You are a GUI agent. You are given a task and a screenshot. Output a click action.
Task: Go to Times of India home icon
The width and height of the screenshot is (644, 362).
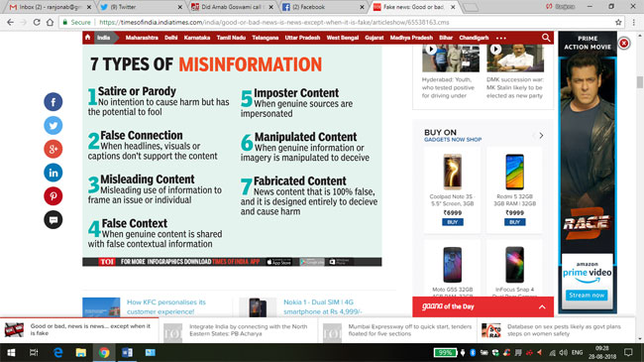click(87, 38)
